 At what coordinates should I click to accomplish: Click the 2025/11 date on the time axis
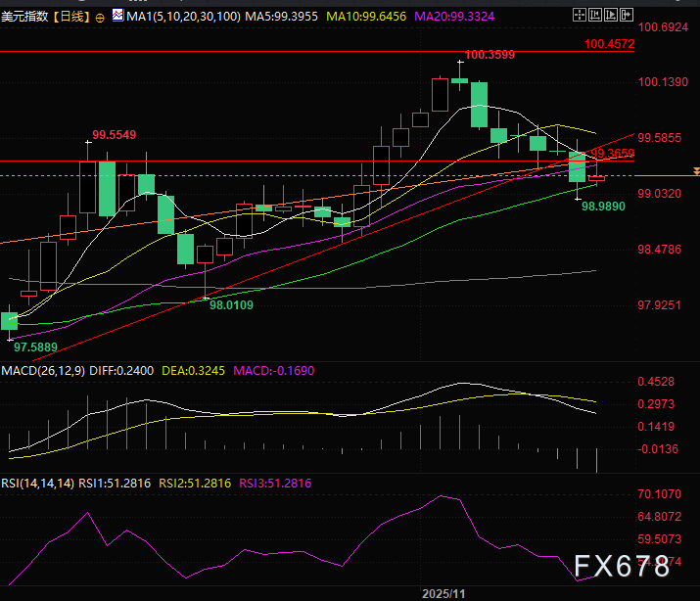pos(444,593)
